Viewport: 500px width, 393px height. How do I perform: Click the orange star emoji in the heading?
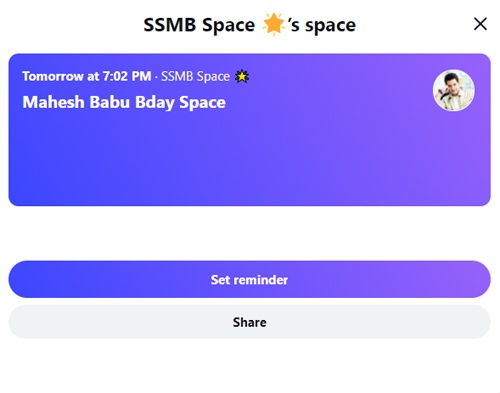point(273,24)
